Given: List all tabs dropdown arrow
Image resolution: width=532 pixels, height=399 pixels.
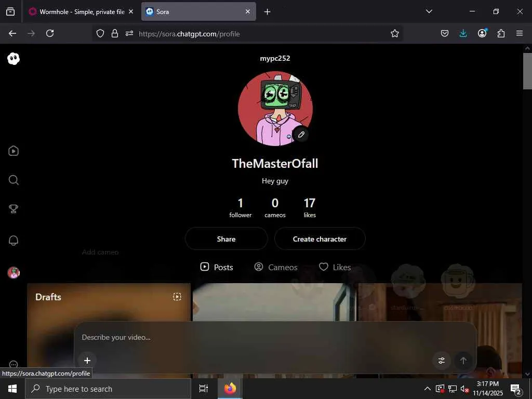Looking at the screenshot, I should [x=429, y=11].
